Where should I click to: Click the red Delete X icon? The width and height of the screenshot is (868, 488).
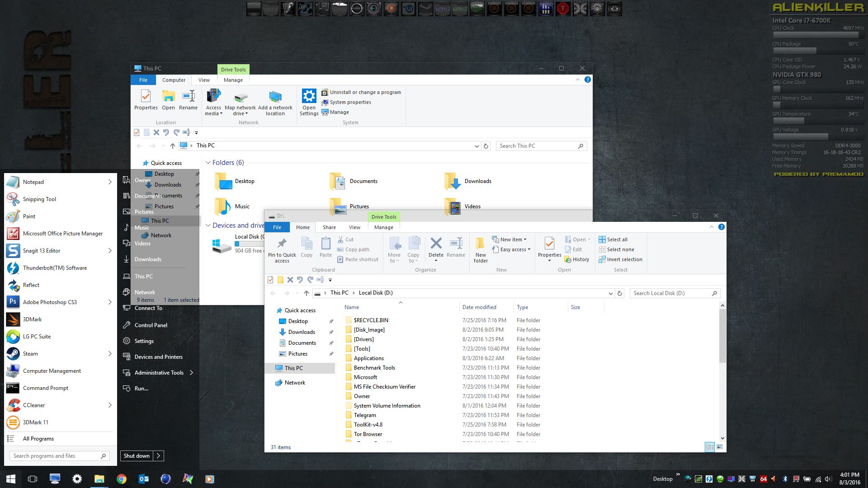[436, 244]
